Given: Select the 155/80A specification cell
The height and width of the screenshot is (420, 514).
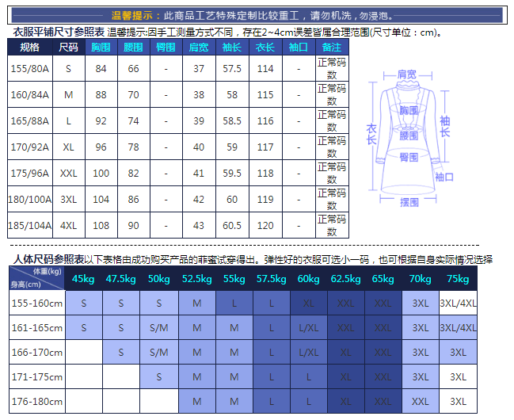Looking at the screenshot, I should point(29,69).
